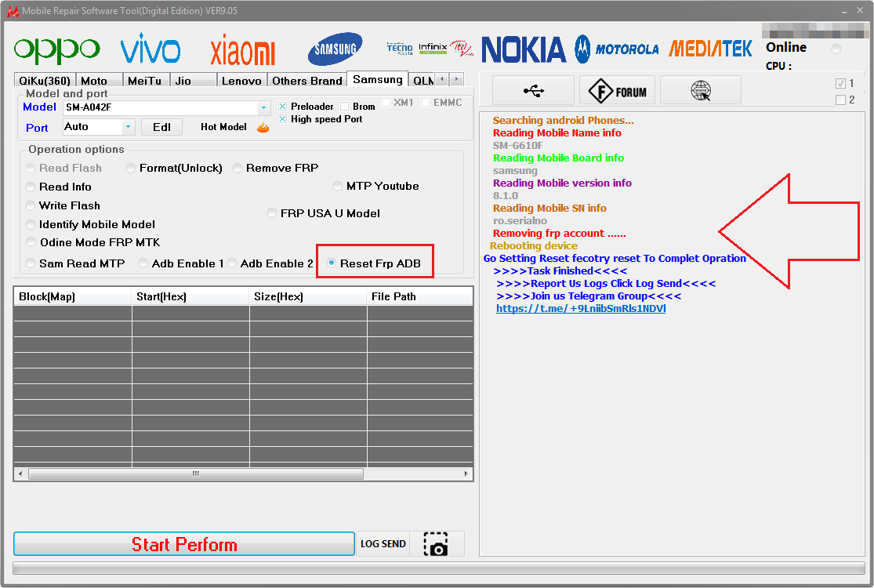874x588 pixels.
Task: Select the Xiaomi brand logo
Action: pos(242,50)
